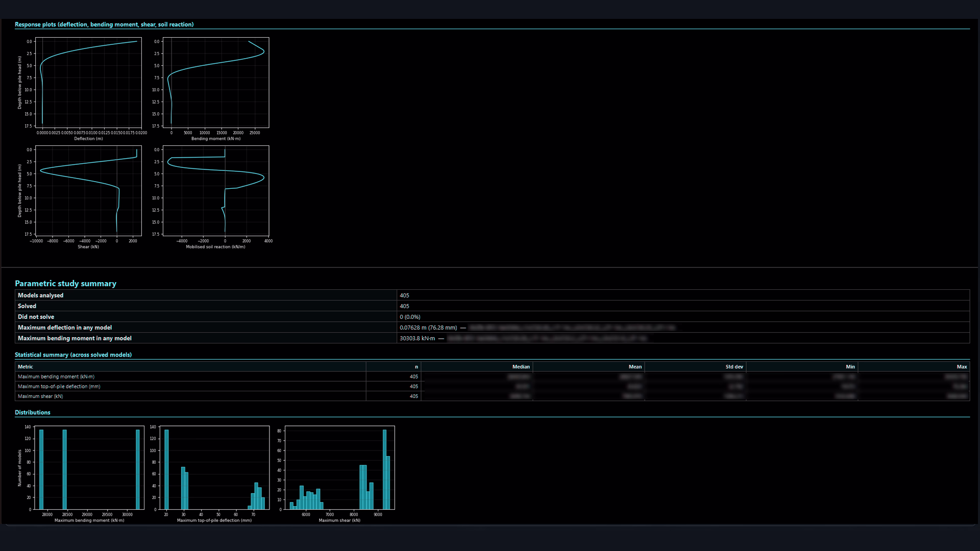Select the 405 value beside Models analysed

[404, 295]
